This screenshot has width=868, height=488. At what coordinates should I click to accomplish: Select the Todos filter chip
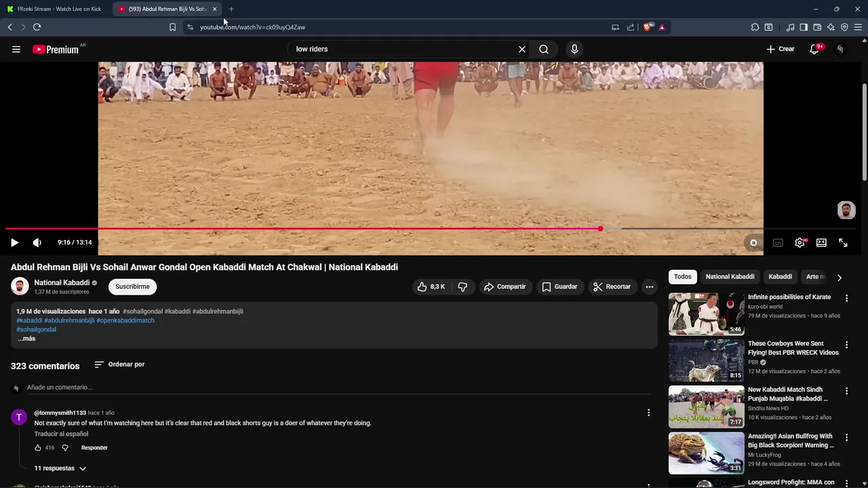click(683, 277)
